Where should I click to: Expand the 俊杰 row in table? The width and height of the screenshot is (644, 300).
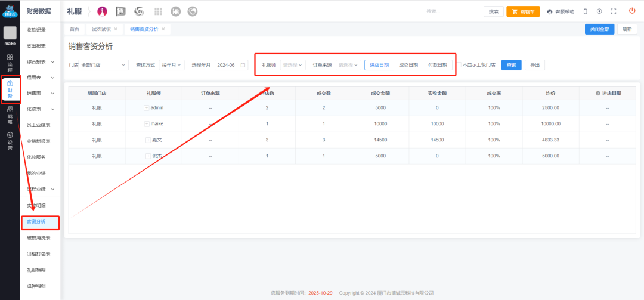[x=148, y=156]
